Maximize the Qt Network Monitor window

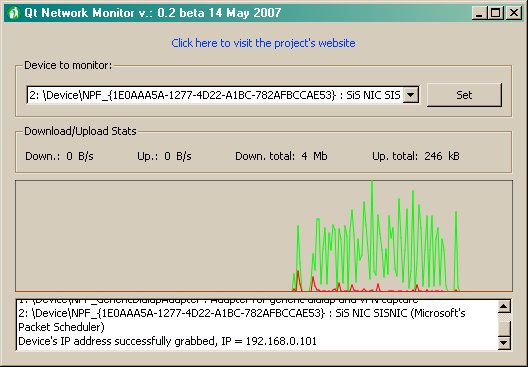(496, 13)
